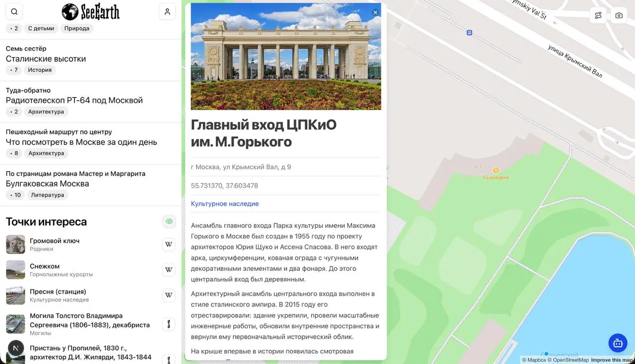
Task: Open the chat bot assistant button
Action: (x=618, y=343)
